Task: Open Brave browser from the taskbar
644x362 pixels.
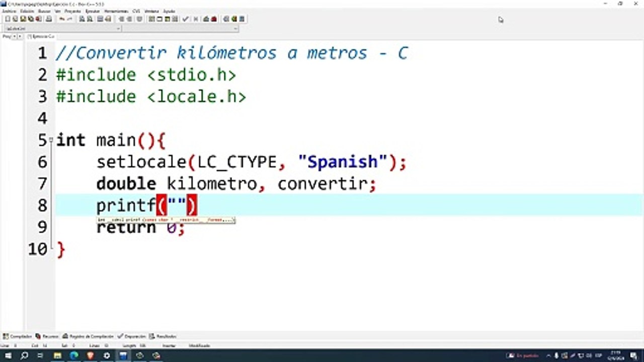Action: [91, 355]
